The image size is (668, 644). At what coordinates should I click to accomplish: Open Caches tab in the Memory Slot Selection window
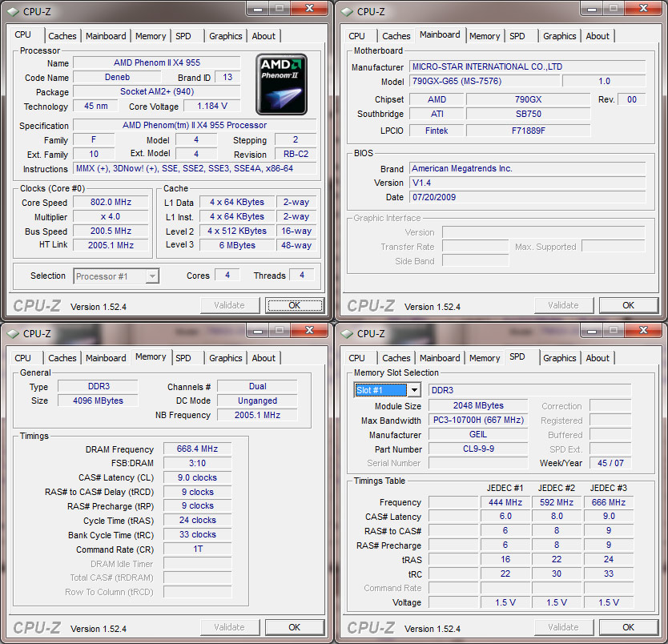pyautogui.click(x=396, y=358)
